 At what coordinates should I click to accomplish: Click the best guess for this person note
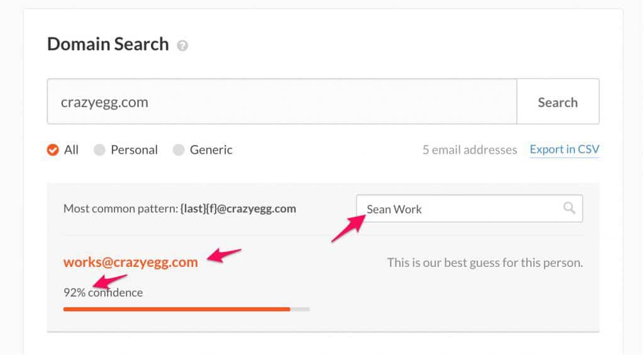(x=485, y=262)
